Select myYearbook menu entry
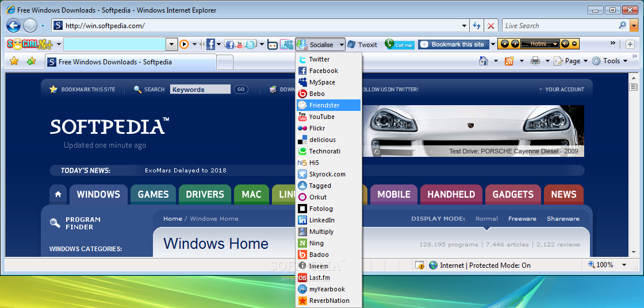644x308 pixels. click(x=328, y=289)
